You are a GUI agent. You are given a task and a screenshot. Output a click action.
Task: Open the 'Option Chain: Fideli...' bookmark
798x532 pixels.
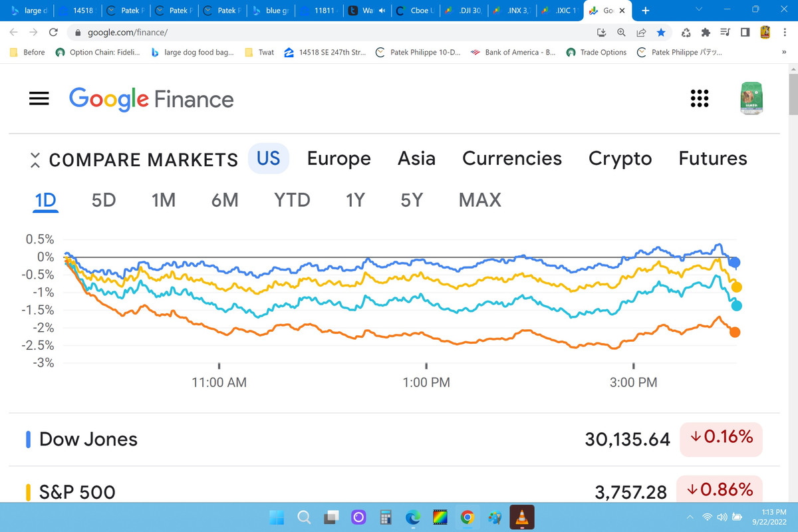point(98,52)
